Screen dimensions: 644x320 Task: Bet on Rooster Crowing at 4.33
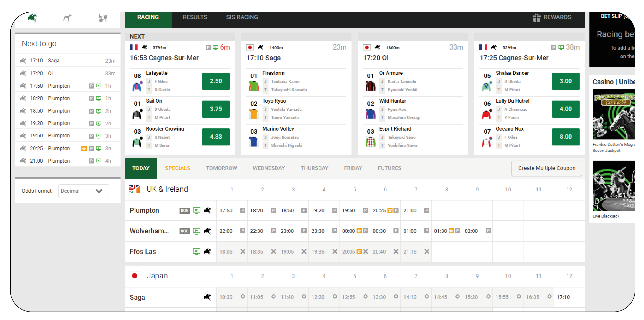pos(216,137)
